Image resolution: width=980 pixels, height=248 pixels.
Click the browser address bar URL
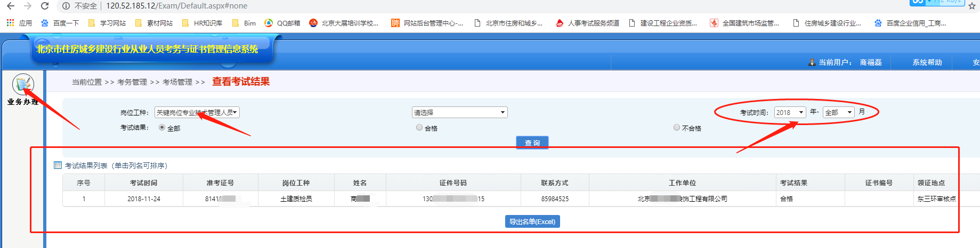[176, 6]
